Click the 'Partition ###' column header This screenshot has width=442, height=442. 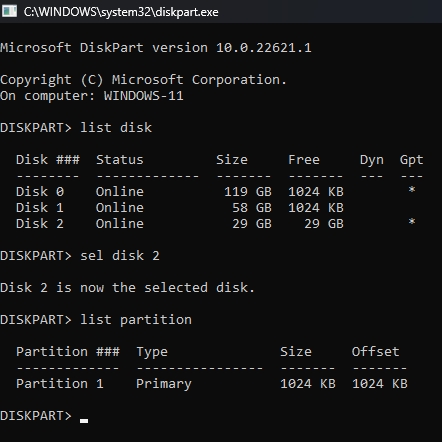(68, 352)
